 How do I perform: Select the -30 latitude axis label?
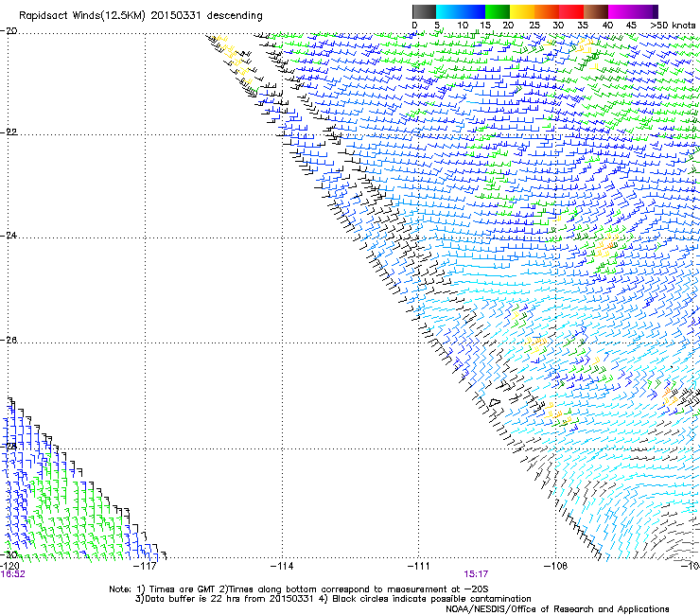tap(9, 554)
